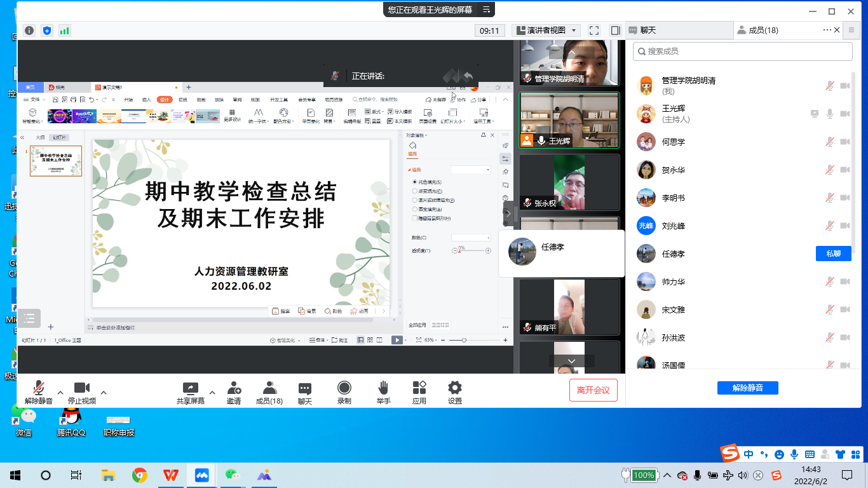Raise hand with the 举手 icon
The height and width of the screenshot is (488, 868).
tap(383, 388)
